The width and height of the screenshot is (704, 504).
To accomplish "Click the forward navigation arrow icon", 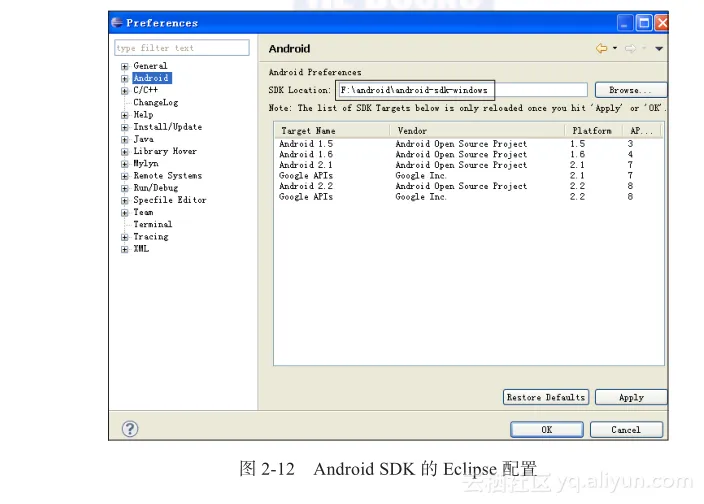I will 630,48.
